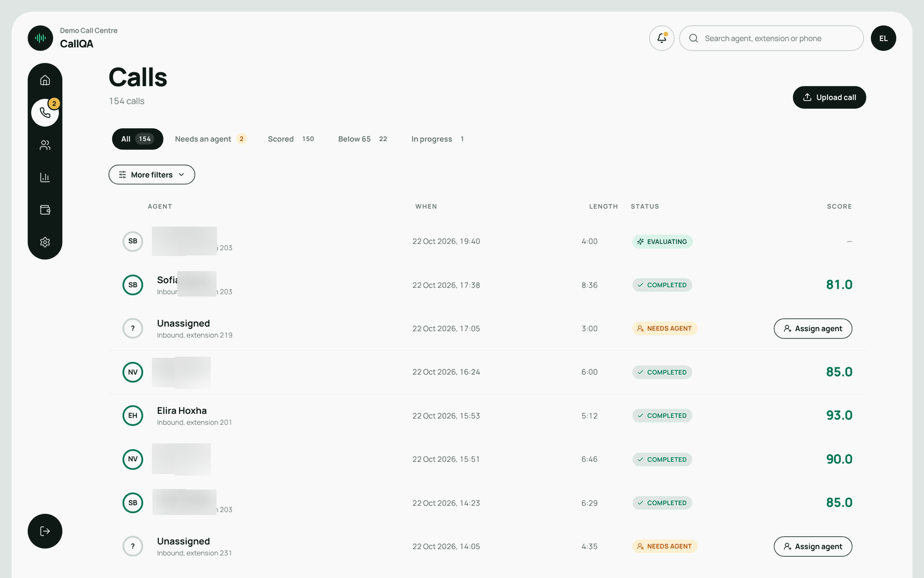Click the log out icon button

45,531
